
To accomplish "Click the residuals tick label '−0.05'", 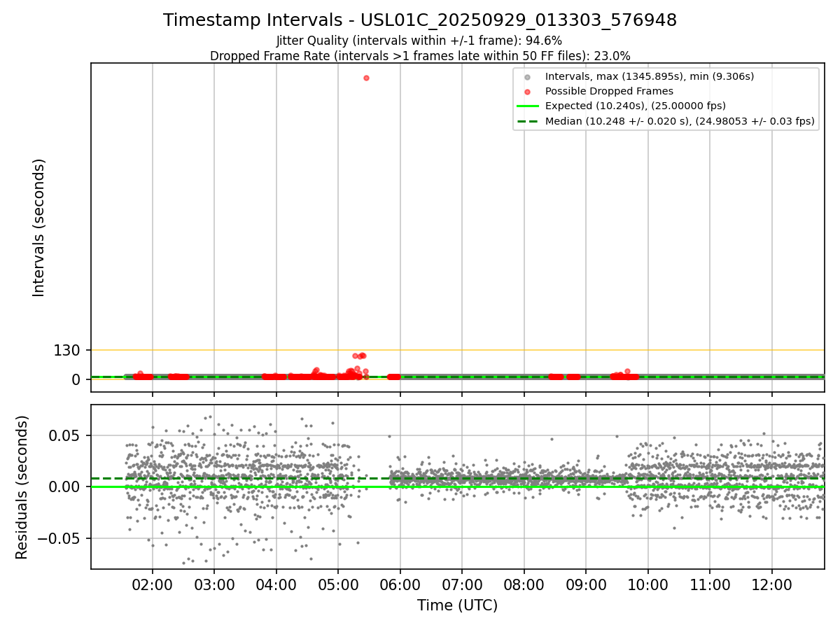I will (x=58, y=539).
